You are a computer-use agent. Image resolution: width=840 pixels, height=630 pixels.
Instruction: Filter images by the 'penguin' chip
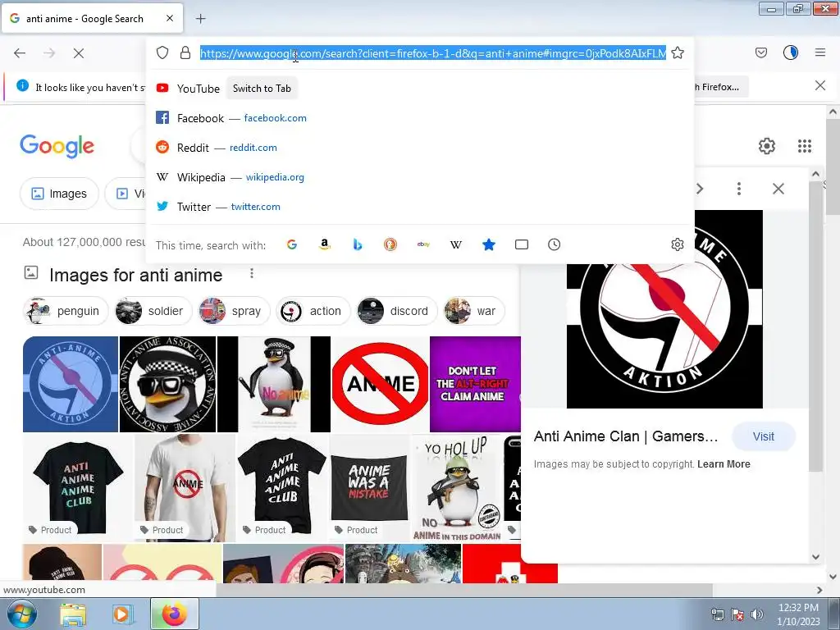pos(66,311)
